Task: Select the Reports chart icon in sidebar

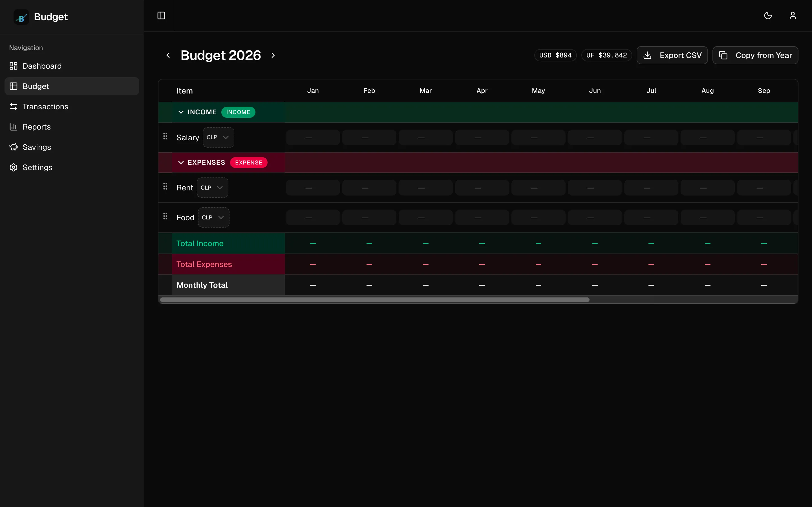Action: click(14, 127)
